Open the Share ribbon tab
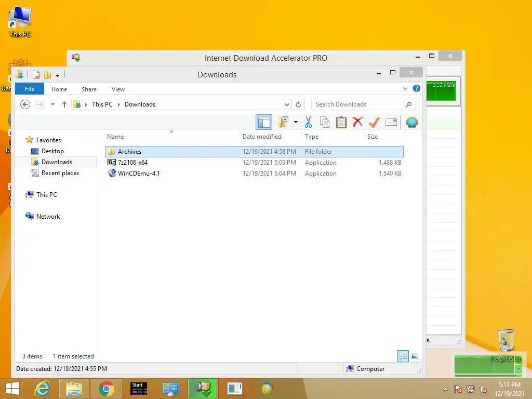The image size is (532, 399). click(89, 89)
